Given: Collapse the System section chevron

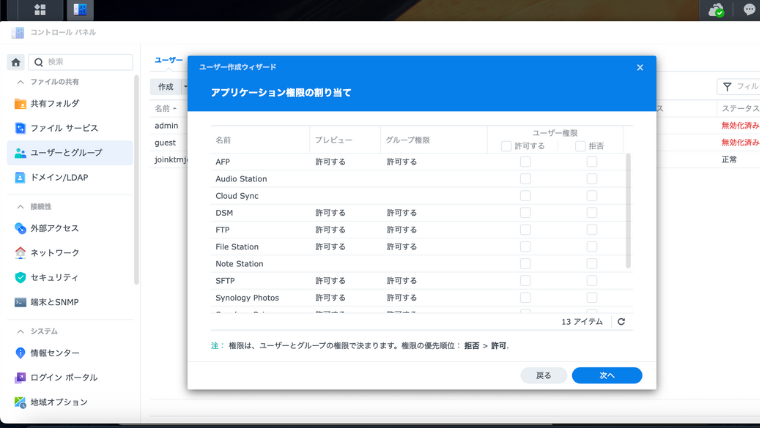Looking at the screenshot, I should [x=20, y=331].
